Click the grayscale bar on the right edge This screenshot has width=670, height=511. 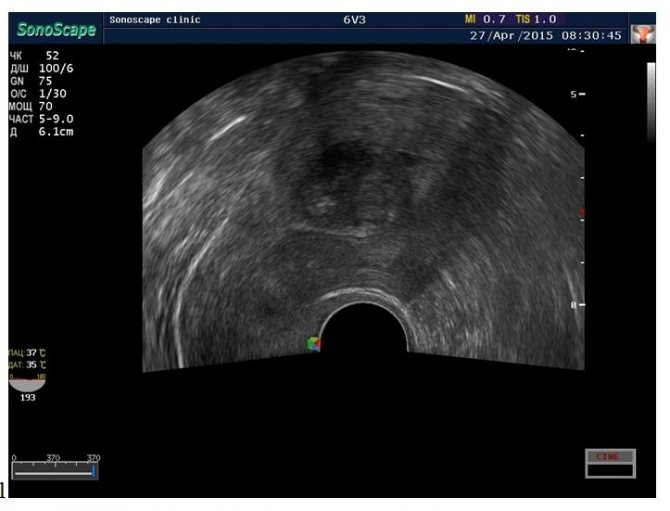(x=651, y=100)
